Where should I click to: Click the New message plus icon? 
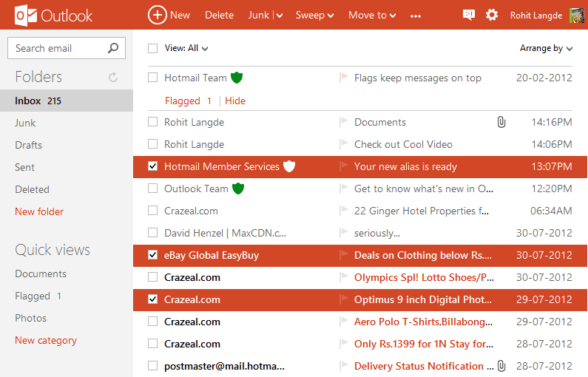pyautogui.click(x=157, y=15)
